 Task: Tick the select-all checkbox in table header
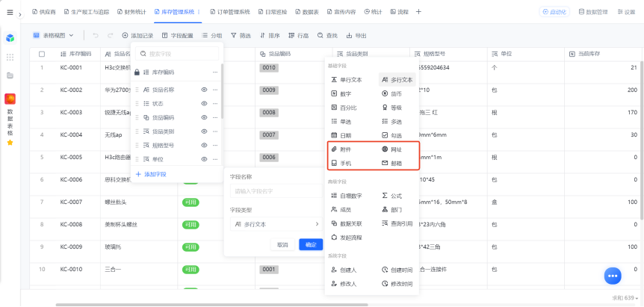(42, 54)
